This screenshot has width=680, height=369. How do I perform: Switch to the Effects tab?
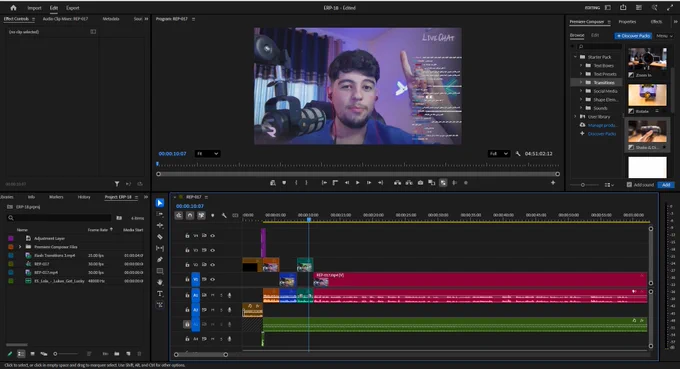click(x=656, y=22)
